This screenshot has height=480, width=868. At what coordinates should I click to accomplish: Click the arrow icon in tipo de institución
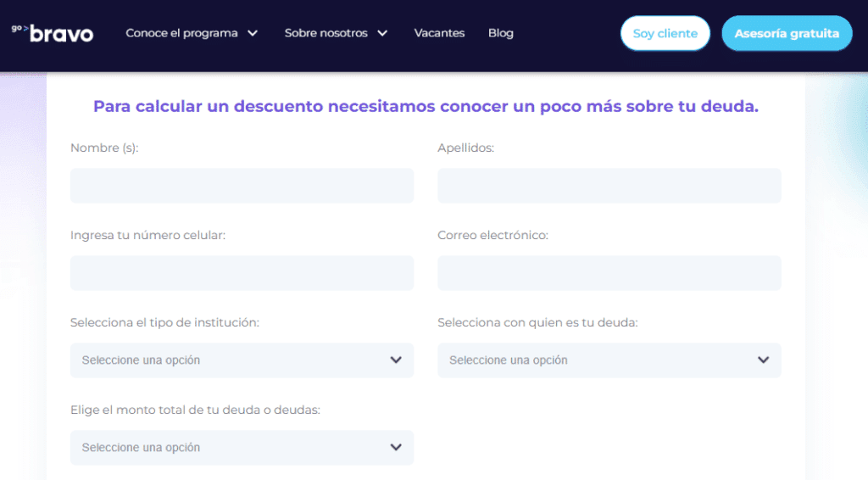(x=396, y=360)
